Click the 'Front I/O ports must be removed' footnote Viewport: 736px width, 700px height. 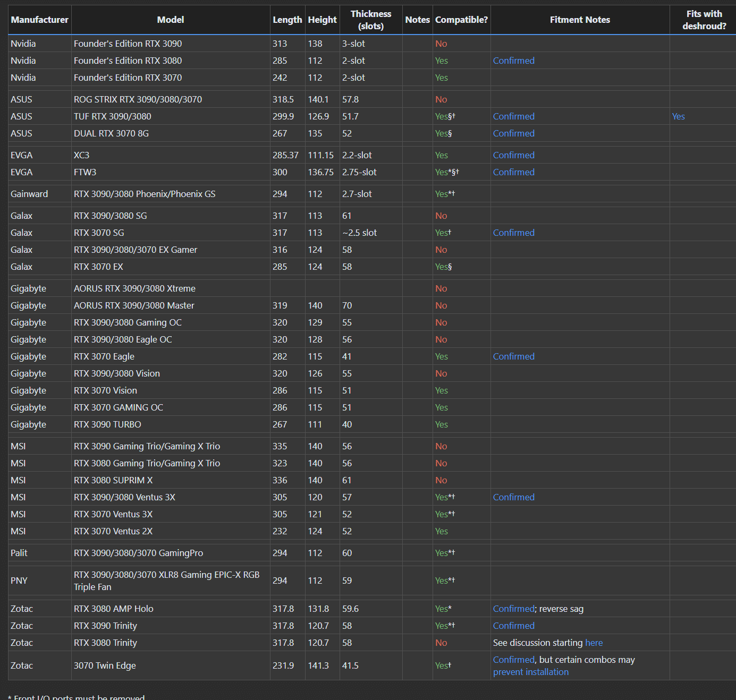coord(77,697)
